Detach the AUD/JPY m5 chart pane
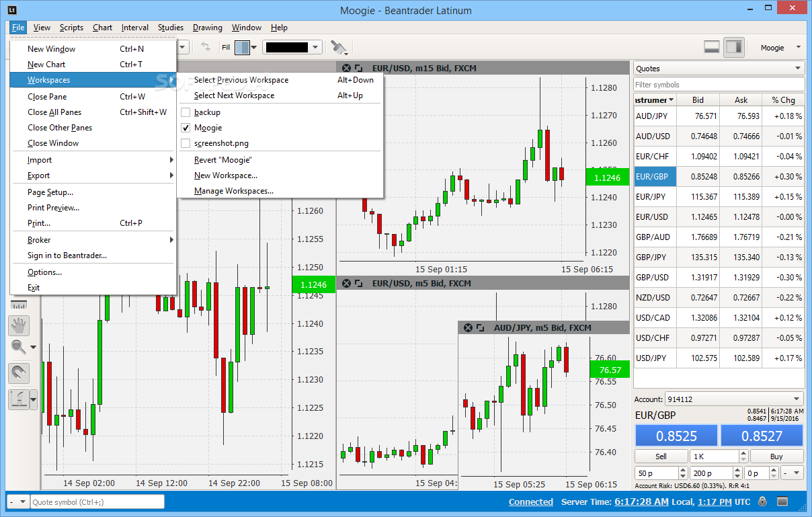The image size is (812, 517). tap(480, 327)
